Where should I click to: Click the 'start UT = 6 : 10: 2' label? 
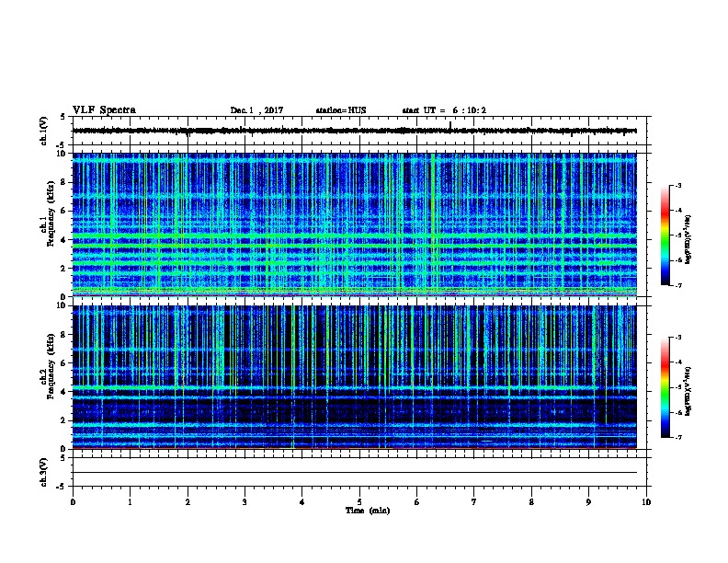pos(444,110)
